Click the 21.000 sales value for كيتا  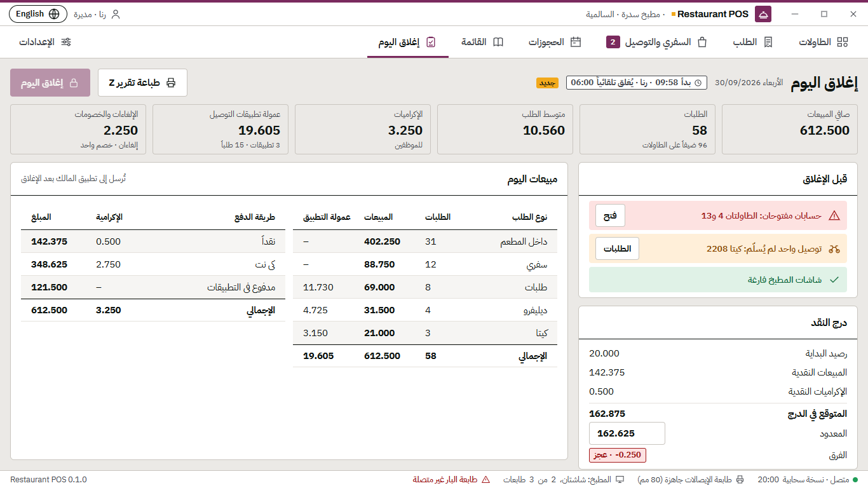(x=379, y=333)
